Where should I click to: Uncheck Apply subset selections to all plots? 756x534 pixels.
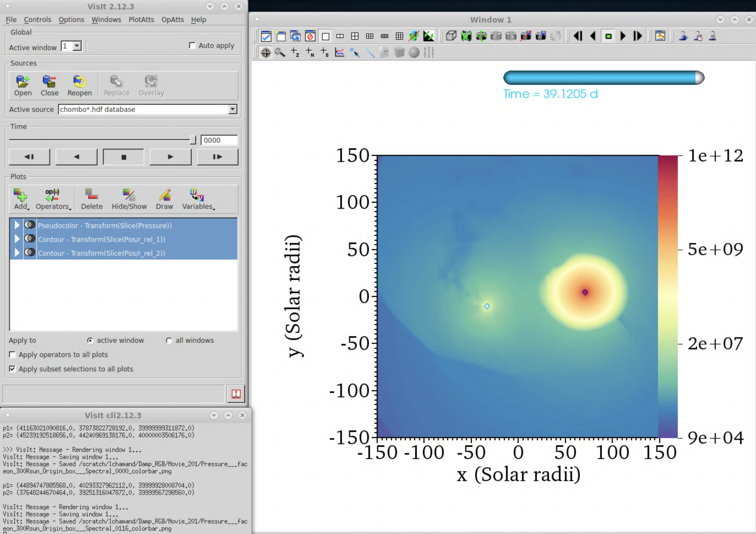pos(12,369)
